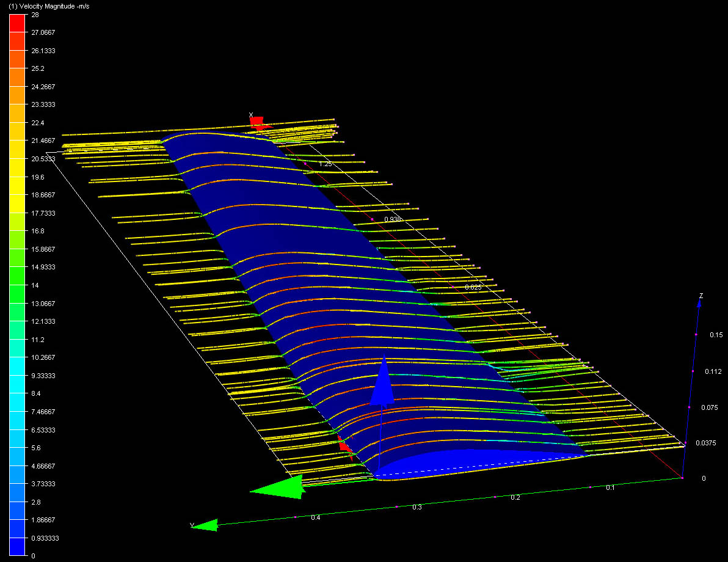Screen dimensions: 728x562
Task: Click the X axis label
Action: pyautogui.click(x=251, y=114)
